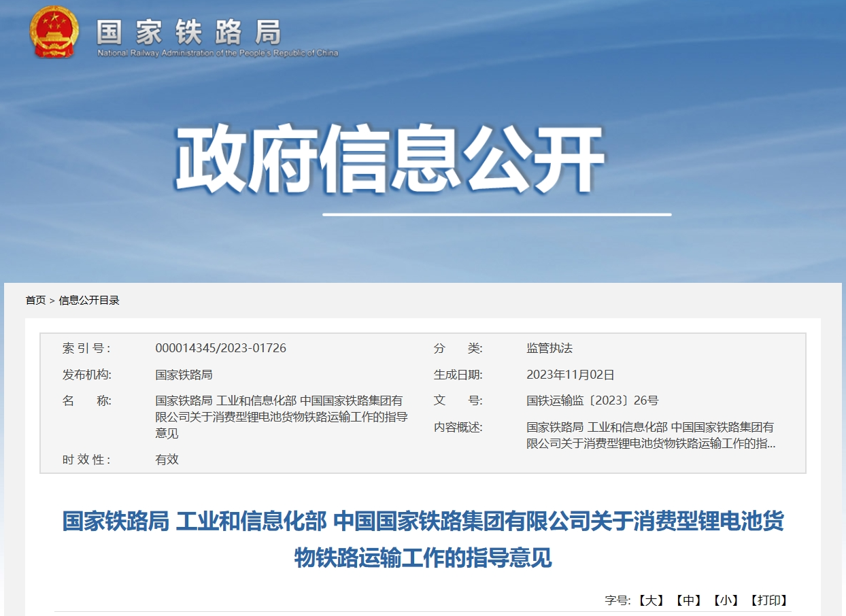Select index number 000014345/2023-01726
This screenshot has height=616, width=846.
pyautogui.click(x=220, y=348)
